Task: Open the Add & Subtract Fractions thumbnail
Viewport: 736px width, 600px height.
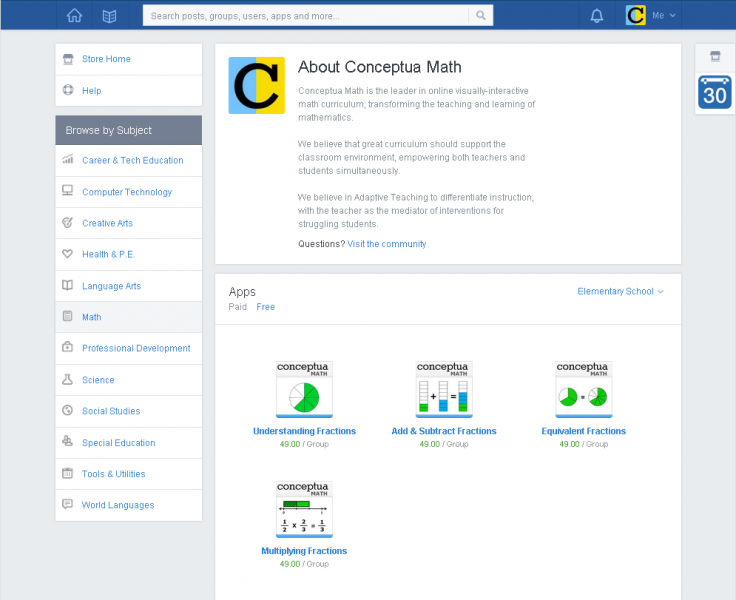Action: [x=444, y=389]
